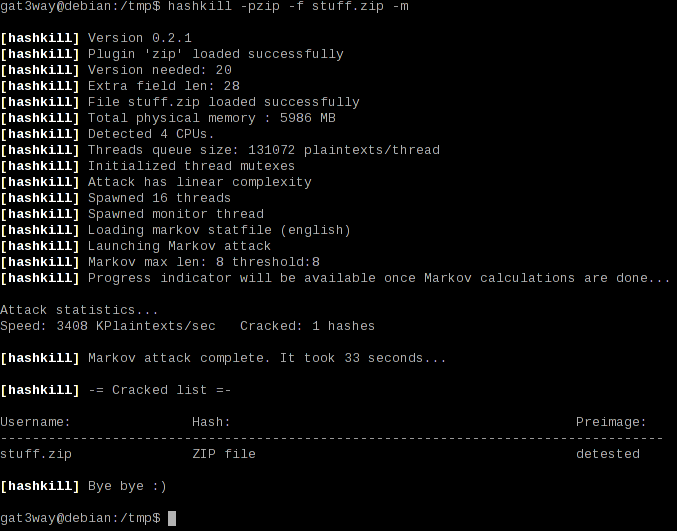Screen dimensions: 677x531
Task: Click the 'Username:' column header
Action: coord(35,422)
